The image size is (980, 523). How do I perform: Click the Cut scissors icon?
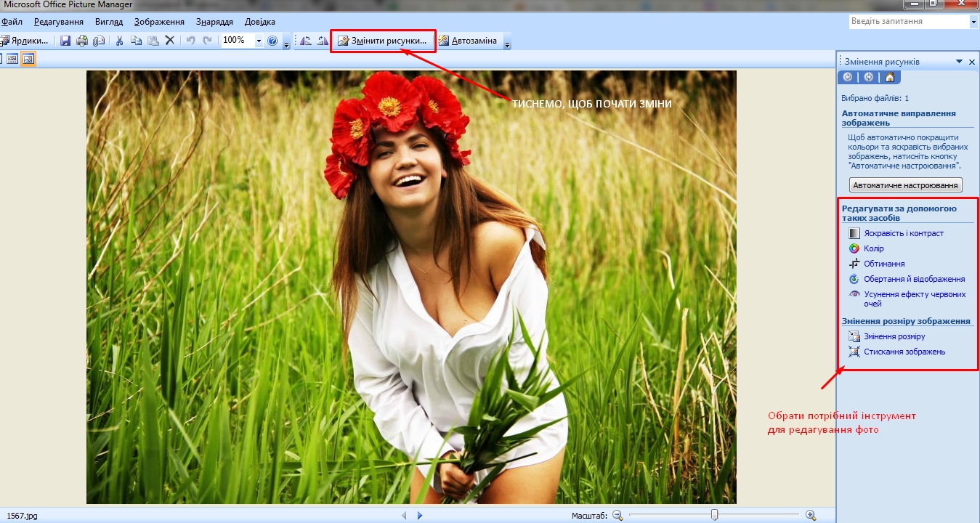120,41
